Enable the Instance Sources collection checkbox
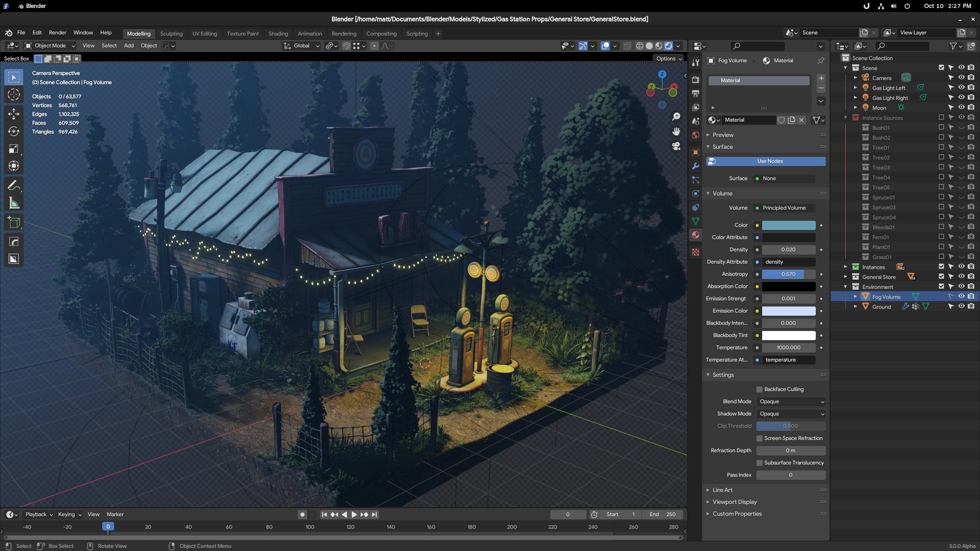This screenshot has height=551, width=980. [941, 117]
